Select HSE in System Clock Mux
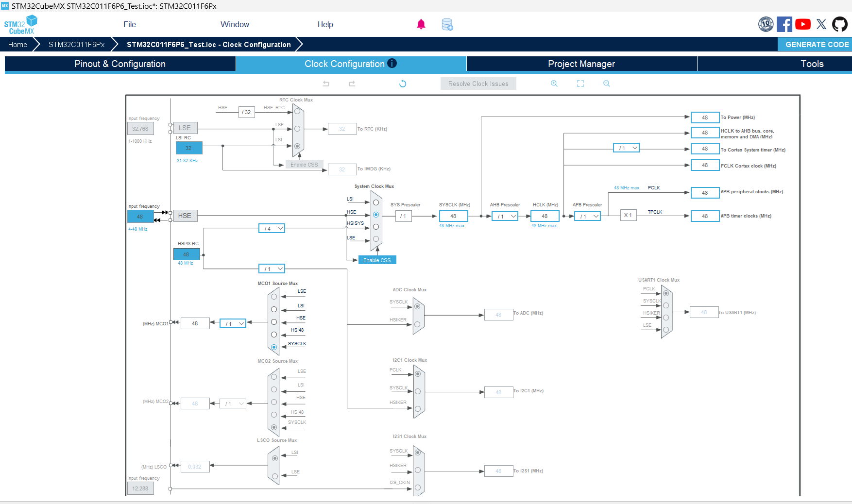The width and height of the screenshot is (852, 504). tap(376, 215)
